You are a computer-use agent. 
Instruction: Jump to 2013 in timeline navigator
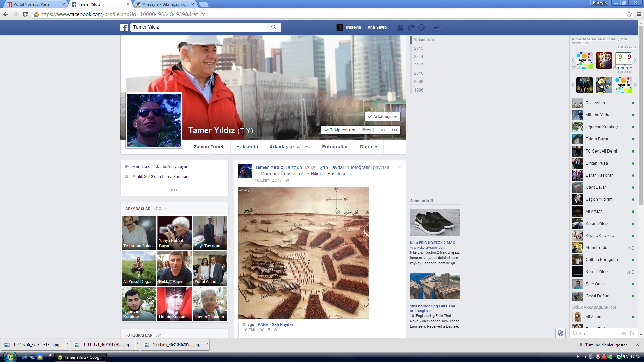click(418, 65)
